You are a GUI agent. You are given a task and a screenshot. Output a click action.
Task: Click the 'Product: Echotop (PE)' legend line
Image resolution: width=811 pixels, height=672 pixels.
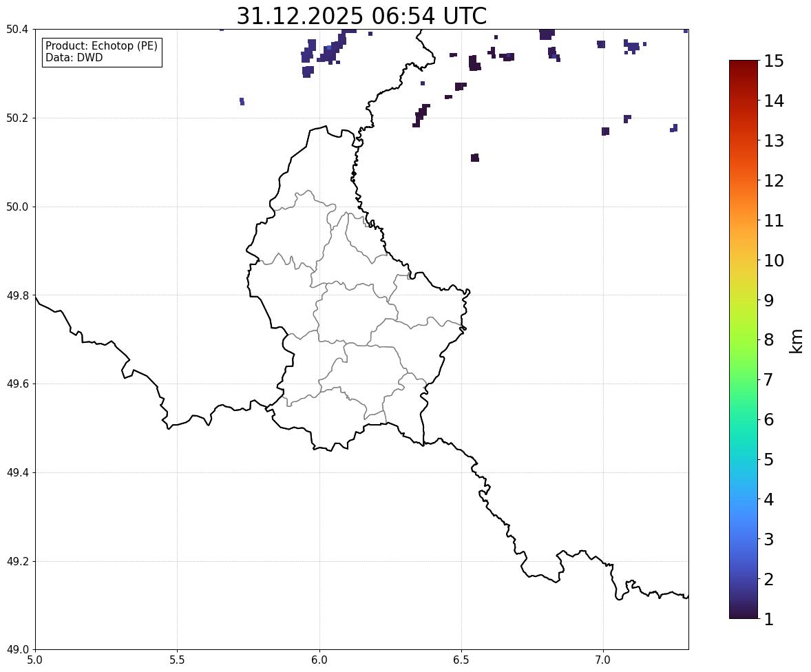pyautogui.click(x=101, y=46)
